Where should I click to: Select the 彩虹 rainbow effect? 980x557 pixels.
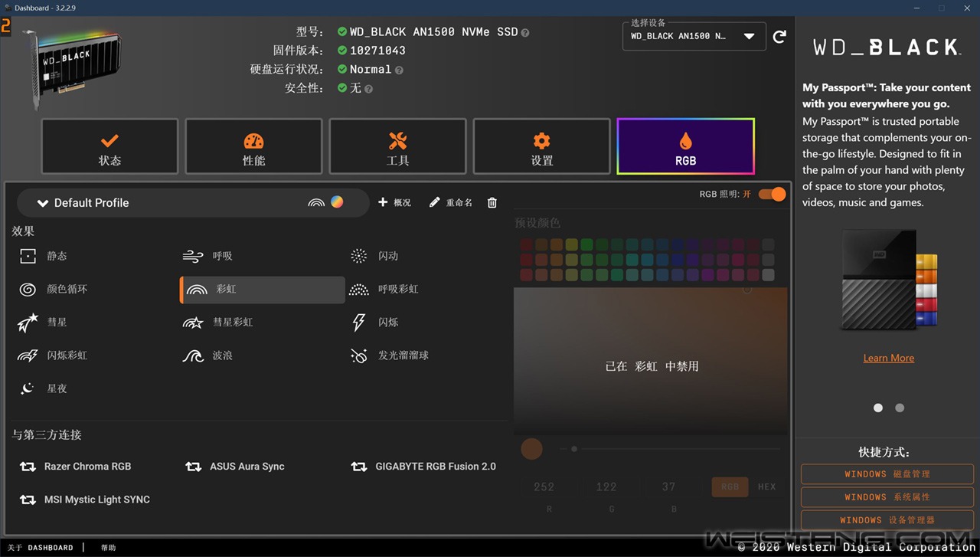(263, 290)
